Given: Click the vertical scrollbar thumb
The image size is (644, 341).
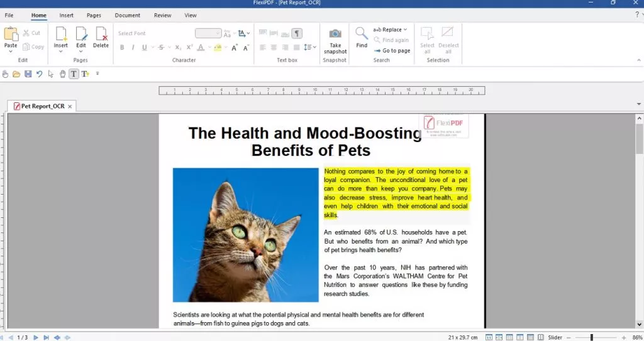Looking at the screenshot, I should click(x=640, y=138).
